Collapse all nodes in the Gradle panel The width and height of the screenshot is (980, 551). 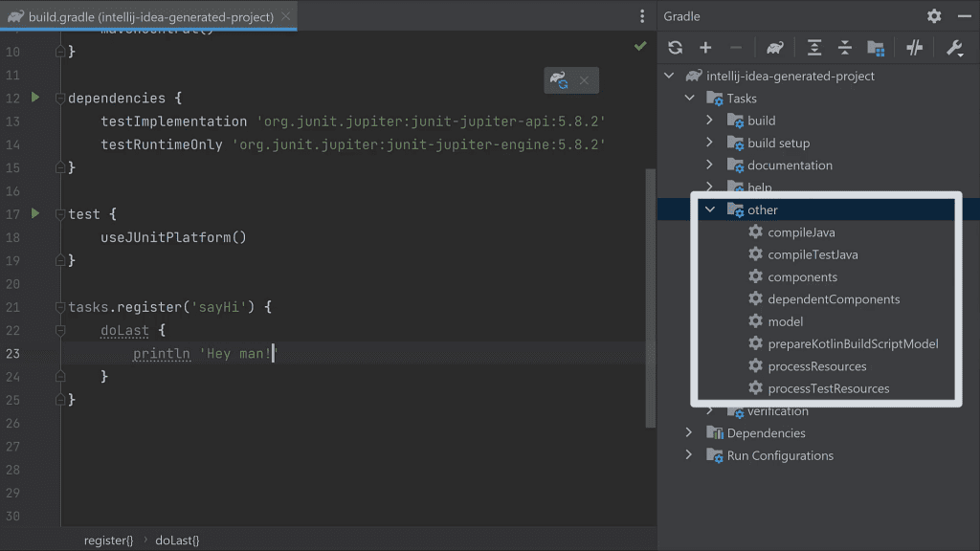[x=843, y=47]
